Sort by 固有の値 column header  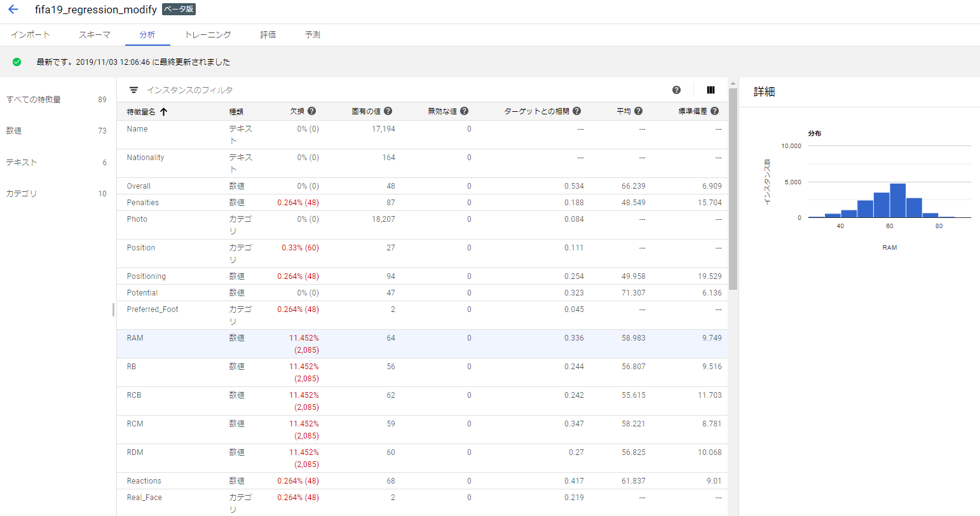(366, 111)
